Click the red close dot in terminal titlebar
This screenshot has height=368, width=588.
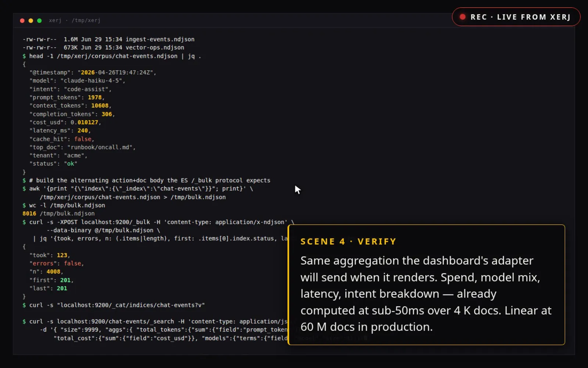coord(22,21)
